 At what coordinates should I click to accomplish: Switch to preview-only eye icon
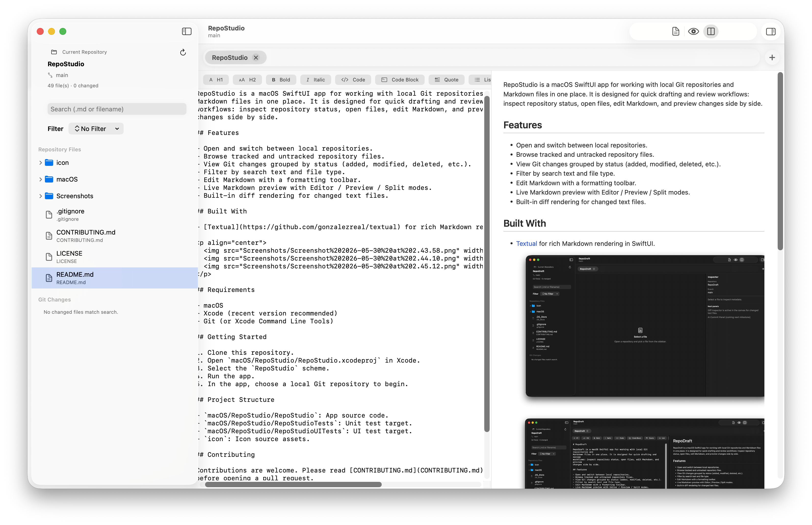pos(693,31)
